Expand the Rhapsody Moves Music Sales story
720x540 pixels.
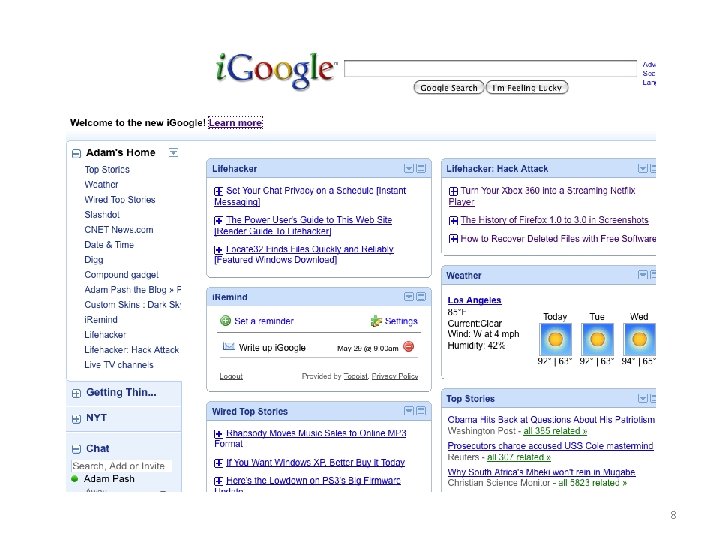tap(219, 433)
